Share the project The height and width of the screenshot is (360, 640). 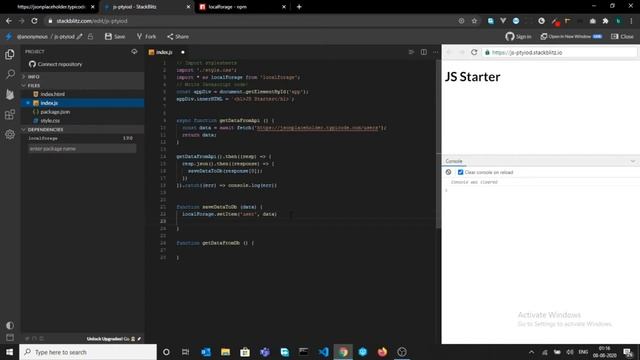tap(178, 37)
